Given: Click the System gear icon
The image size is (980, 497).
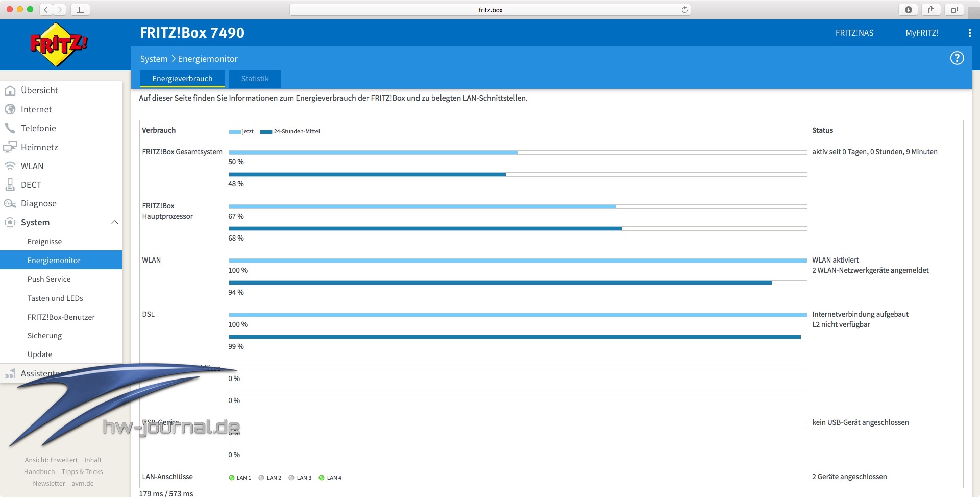Looking at the screenshot, I should pos(10,222).
